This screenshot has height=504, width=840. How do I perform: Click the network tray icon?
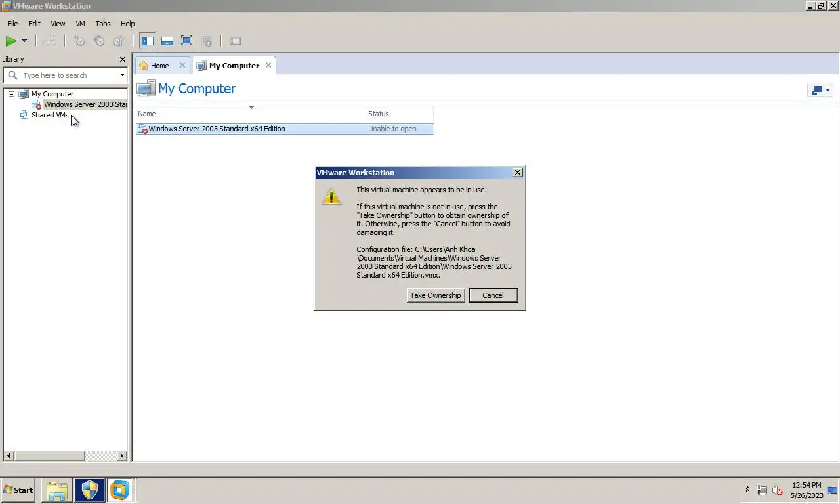click(x=762, y=490)
